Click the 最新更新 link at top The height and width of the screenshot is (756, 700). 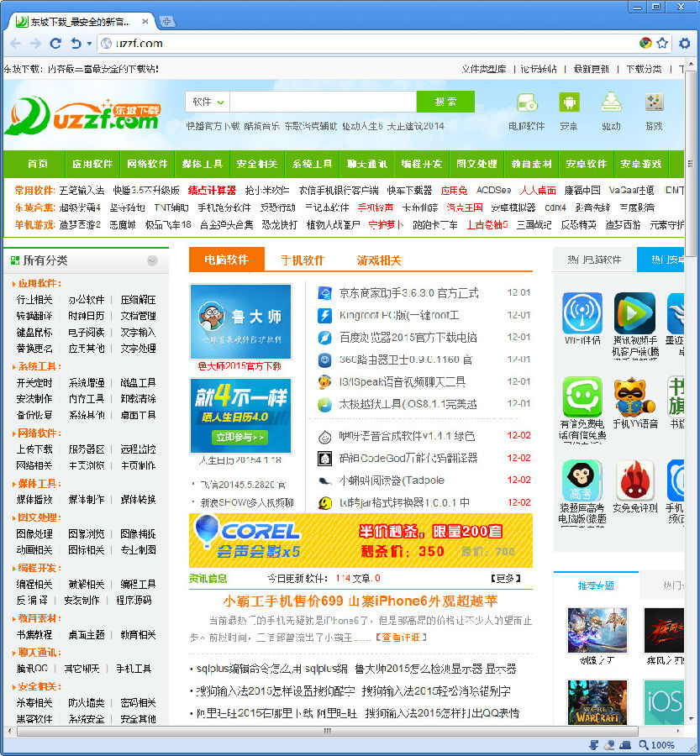tap(592, 69)
